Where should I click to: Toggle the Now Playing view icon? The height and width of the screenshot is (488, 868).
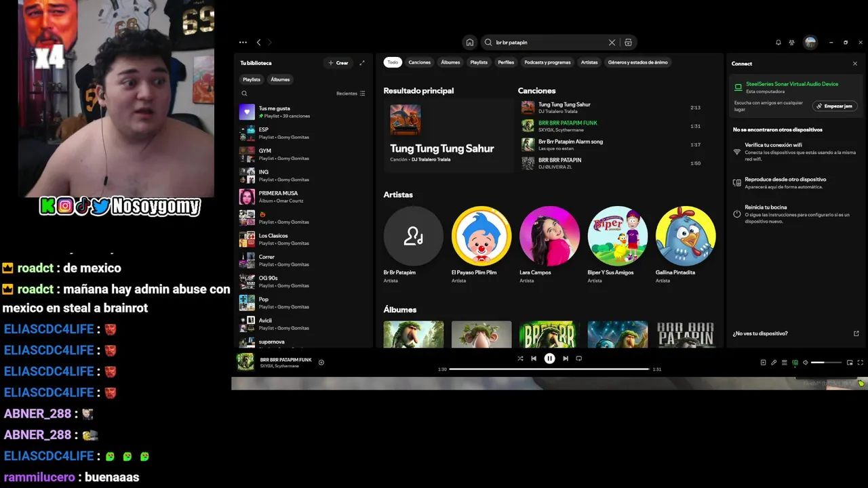tap(763, 363)
